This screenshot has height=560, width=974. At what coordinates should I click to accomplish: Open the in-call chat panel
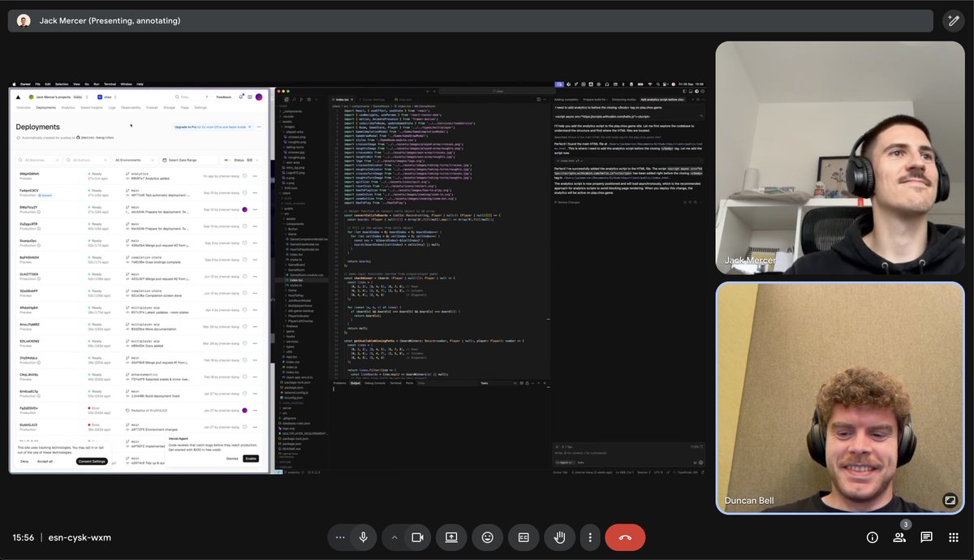coord(926,537)
